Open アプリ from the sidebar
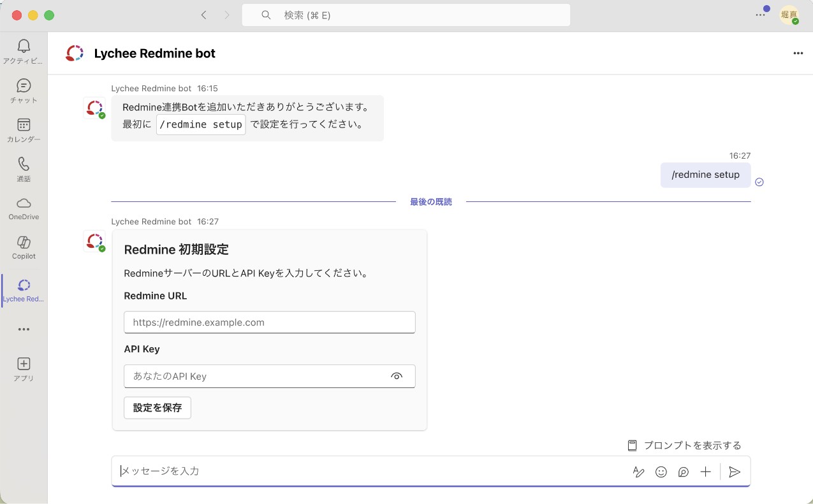 [x=24, y=368]
